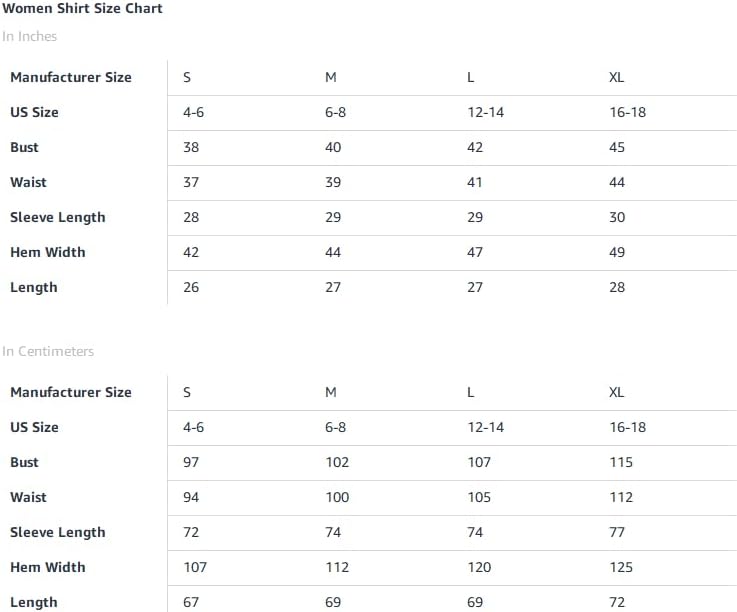Viewport: 737px width, 612px height.
Task: Click the hem width value 47 in inches
Action: [x=475, y=252]
